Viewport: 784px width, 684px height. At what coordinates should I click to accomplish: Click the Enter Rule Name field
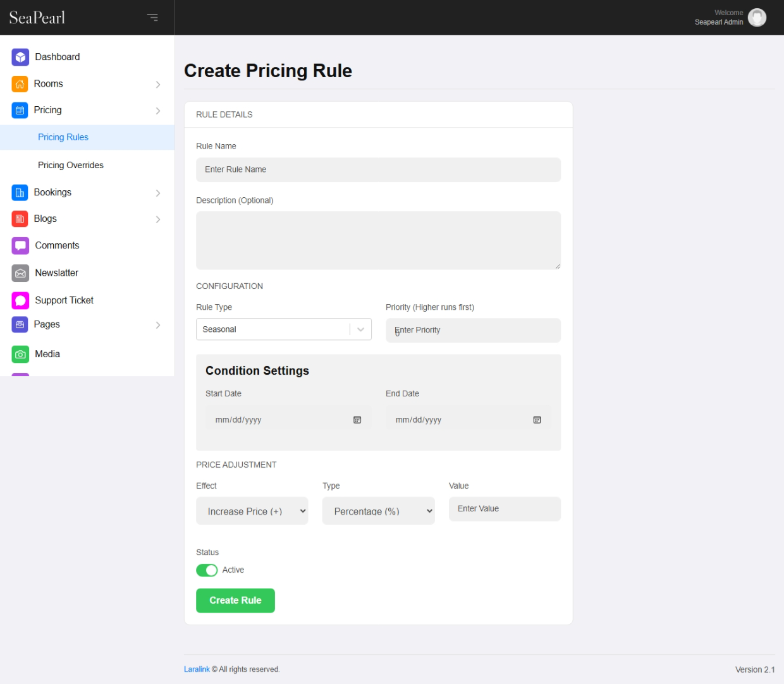point(378,170)
